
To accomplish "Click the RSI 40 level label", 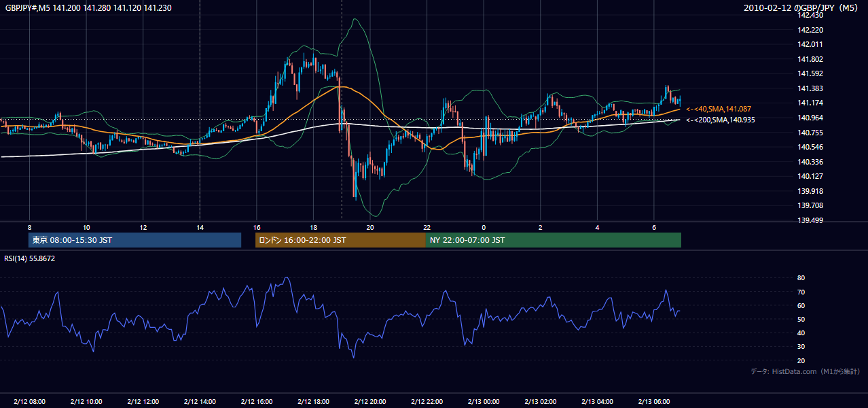I will 801,333.
